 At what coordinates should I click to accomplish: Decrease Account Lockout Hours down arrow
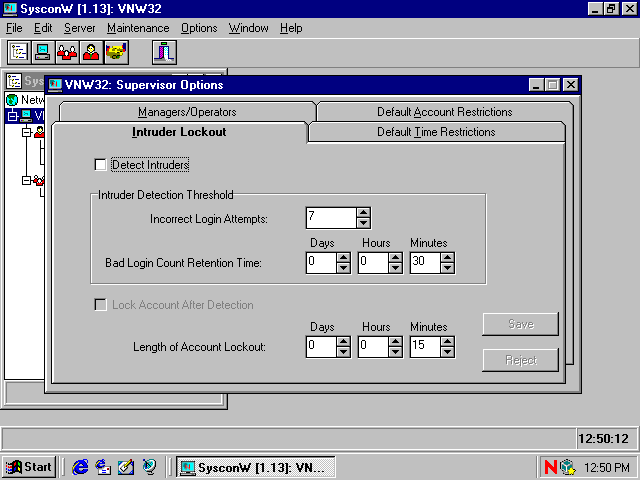click(395, 352)
